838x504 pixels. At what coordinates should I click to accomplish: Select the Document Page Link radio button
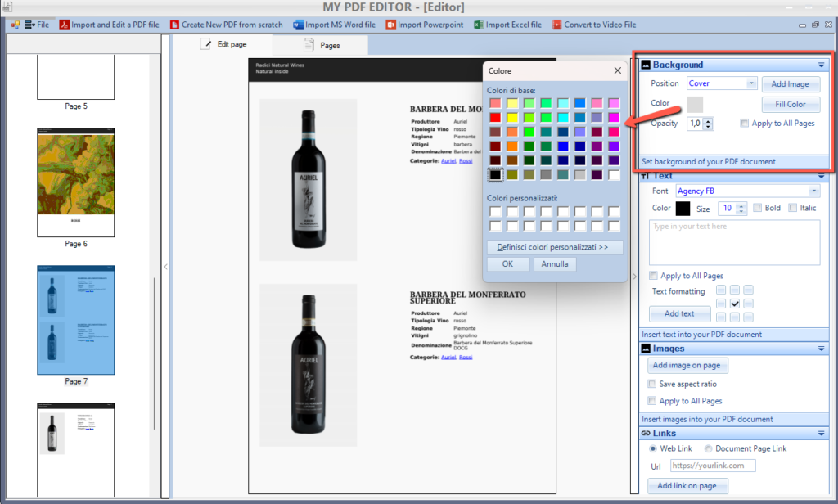[x=708, y=448]
